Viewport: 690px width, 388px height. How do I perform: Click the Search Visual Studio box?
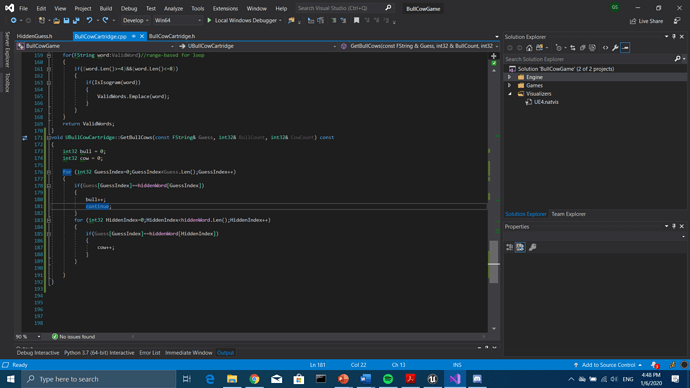(344, 8)
